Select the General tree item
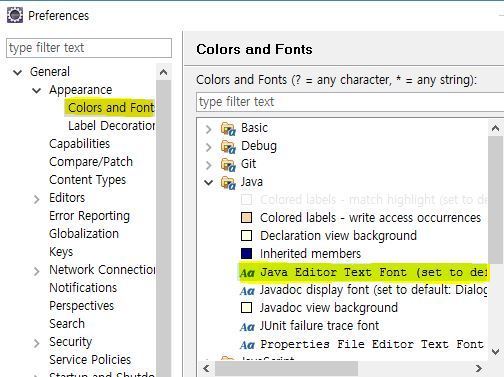The image size is (504, 377). (x=50, y=72)
